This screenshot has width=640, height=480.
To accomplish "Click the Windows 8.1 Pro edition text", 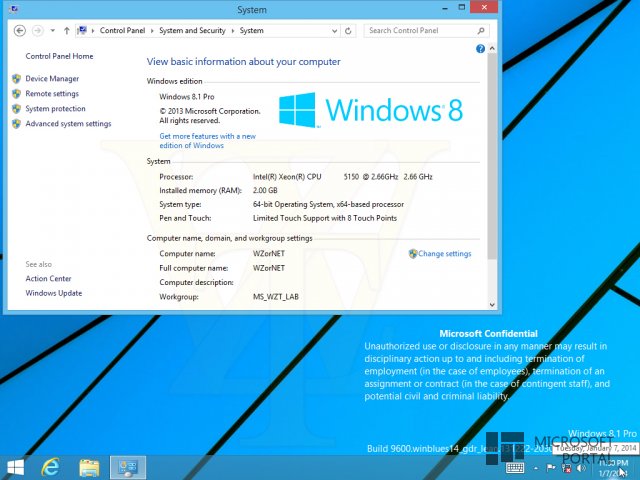I will pyautogui.click(x=187, y=97).
